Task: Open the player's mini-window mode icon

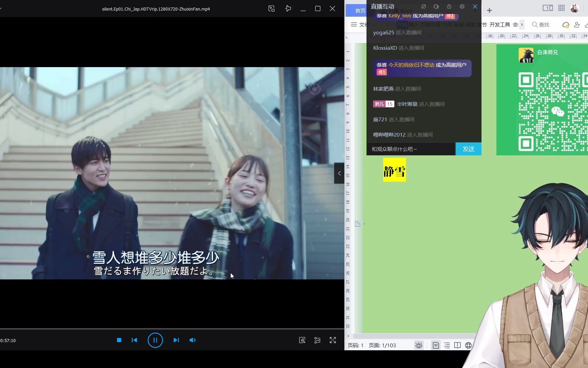Action: [272, 9]
